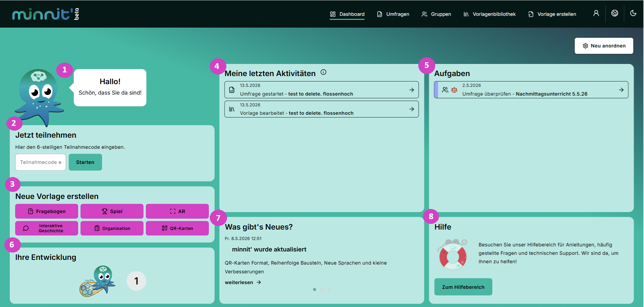Switch to the Umfragen tab
The height and width of the screenshot is (307, 644).
(x=393, y=14)
